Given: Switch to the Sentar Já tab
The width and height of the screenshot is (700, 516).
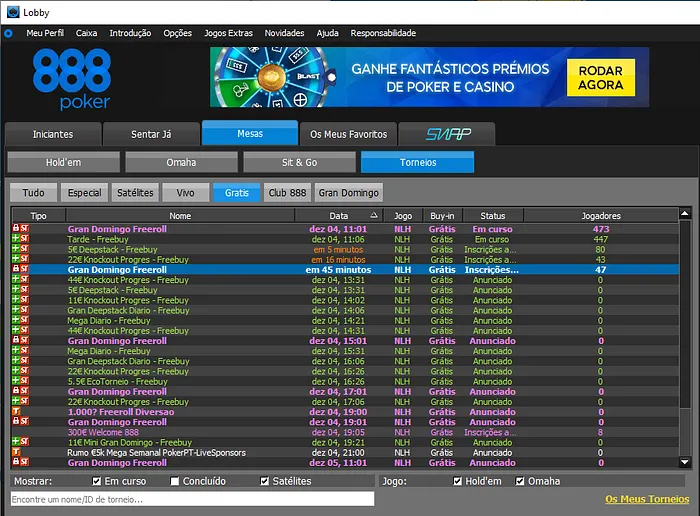Looking at the screenshot, I should click(151, 134).
